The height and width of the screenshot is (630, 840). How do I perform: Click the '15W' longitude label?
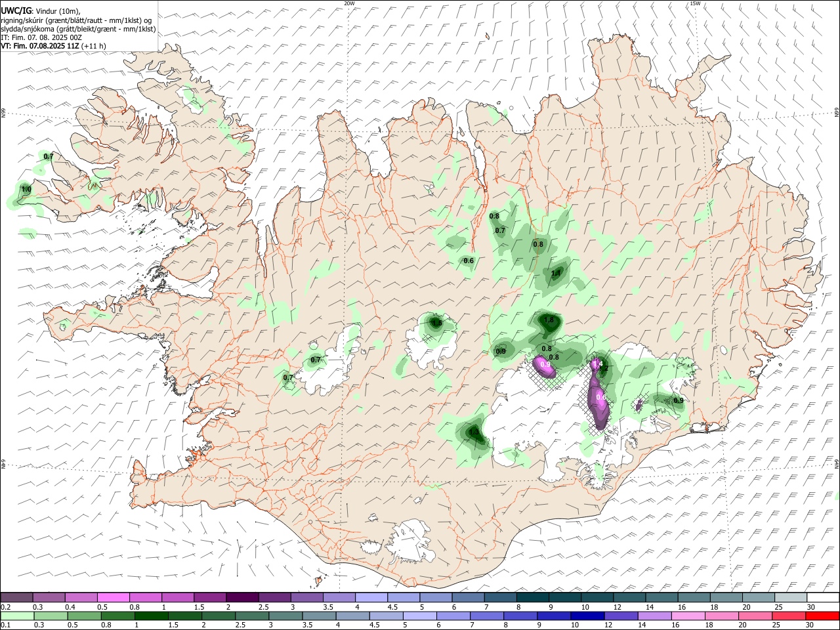pos(695,3)
